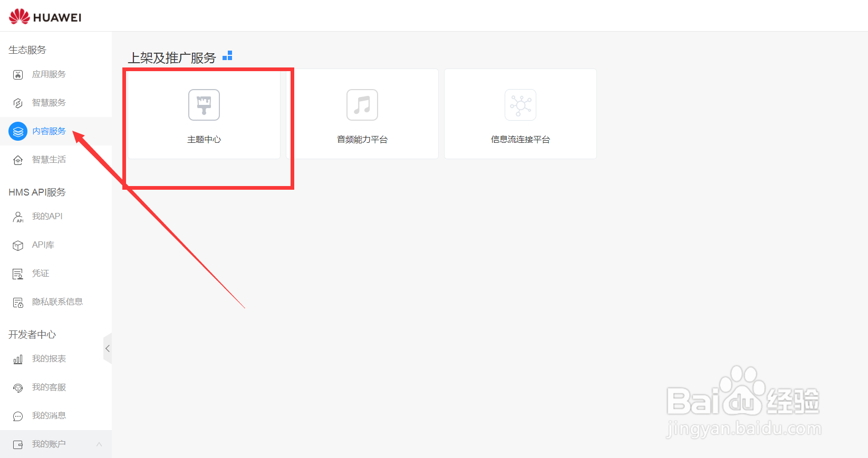Click the 主题中心 paintbrush icon
This screenshot has width=868, height=458.
pos(204,105)
